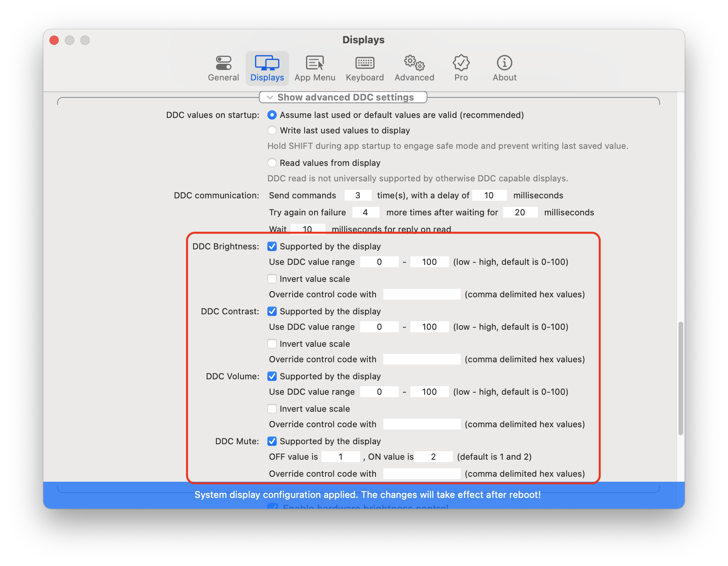Select the Displays toolbar icon
This screenshot has width=728, height=566.
(x=267, y=68)
